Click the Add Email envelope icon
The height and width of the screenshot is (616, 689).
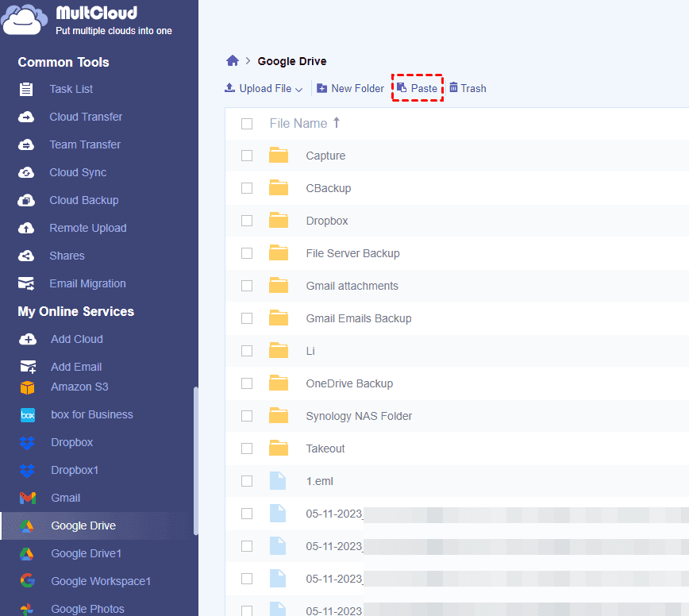point(28,367)
